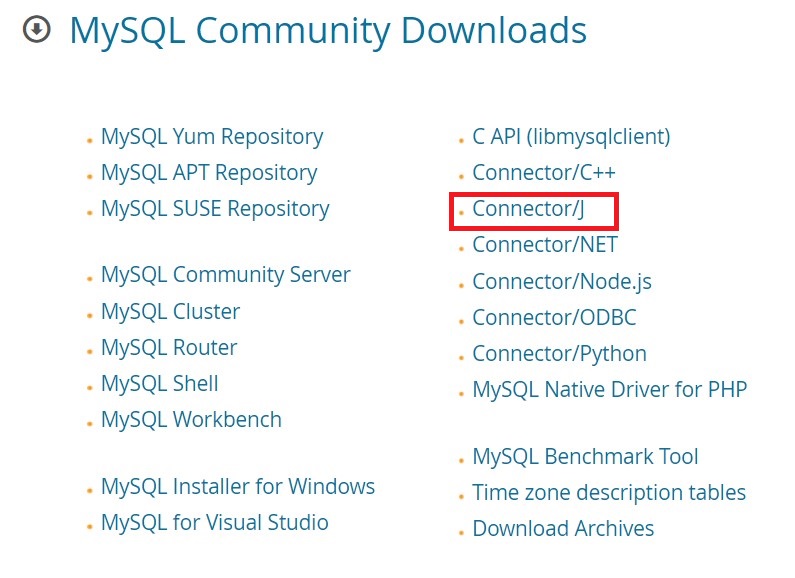Click the Connector/J link

(x=528, y=209)
